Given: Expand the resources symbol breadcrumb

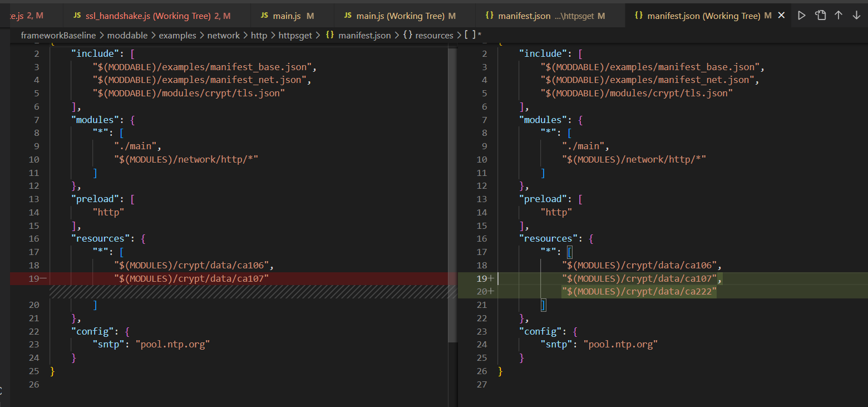Looking at the screenshot, I should click(x=428, y=35).
